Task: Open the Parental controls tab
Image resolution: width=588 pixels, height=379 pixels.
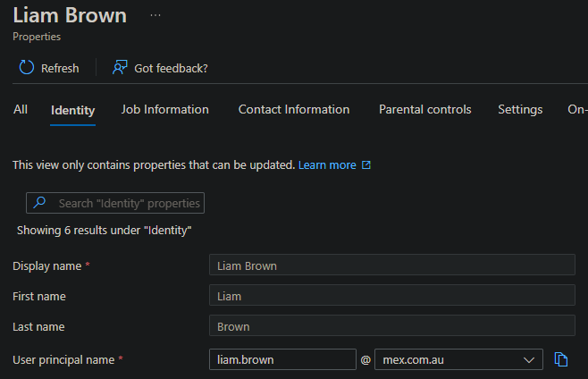Action: (x=425, y=109)
